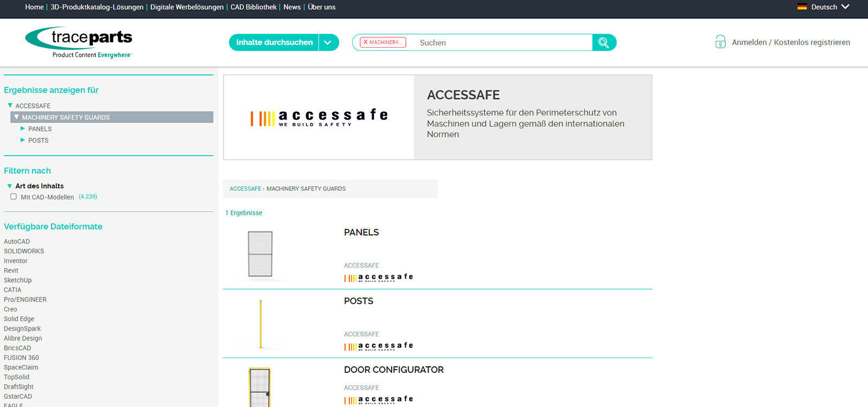
Task: Click ACCESSAFE label under PANELS result
Action: click(361, 265)
